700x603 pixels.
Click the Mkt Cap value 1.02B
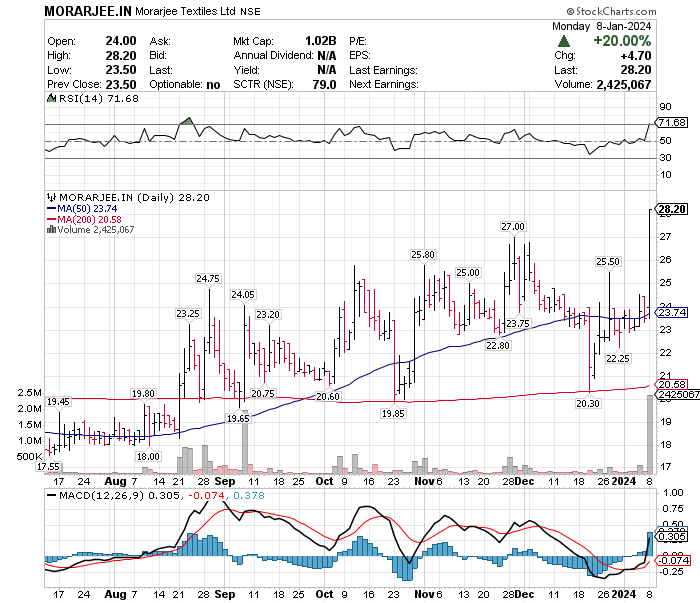tap(321, 41)
